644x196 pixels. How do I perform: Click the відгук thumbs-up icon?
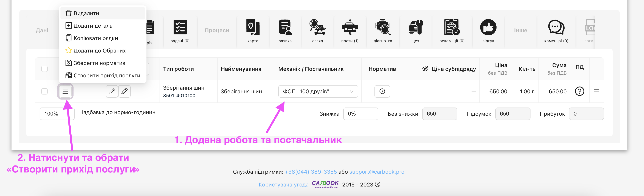[488, 27]
